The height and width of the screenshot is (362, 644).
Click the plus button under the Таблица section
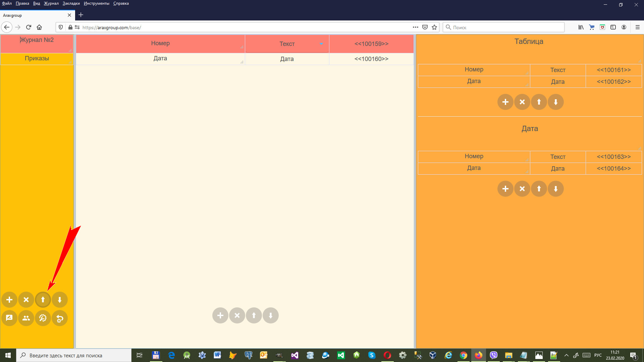pos(505,102)
